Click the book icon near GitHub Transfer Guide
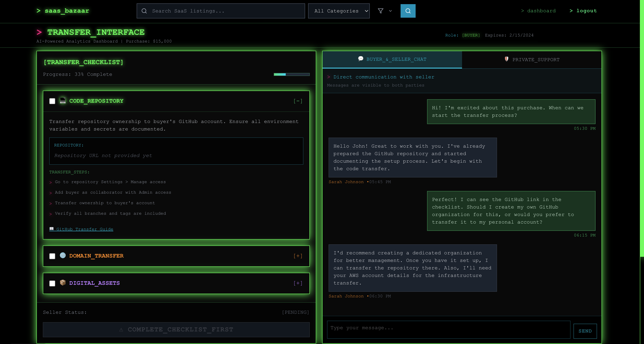 point(52,229)
